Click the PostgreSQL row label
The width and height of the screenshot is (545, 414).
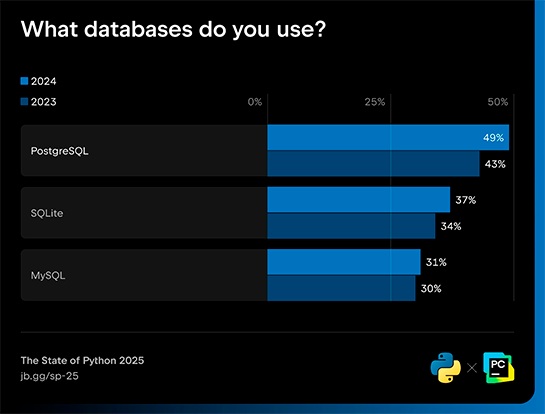click(59, 151)
